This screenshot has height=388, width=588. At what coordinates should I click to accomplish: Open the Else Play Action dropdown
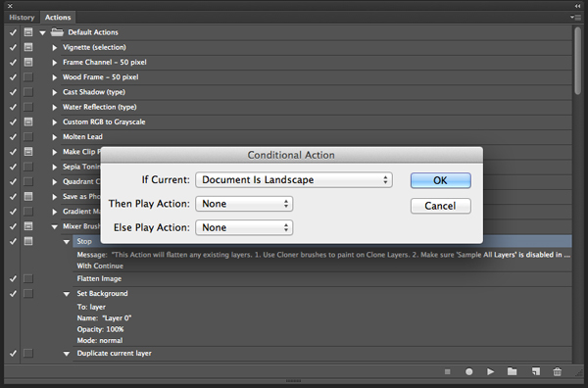[244, 227]
